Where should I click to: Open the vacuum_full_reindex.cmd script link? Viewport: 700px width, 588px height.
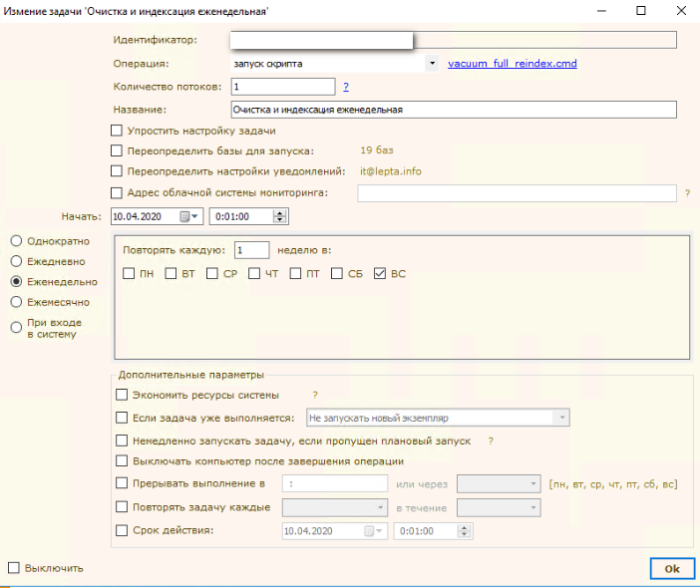513,64
